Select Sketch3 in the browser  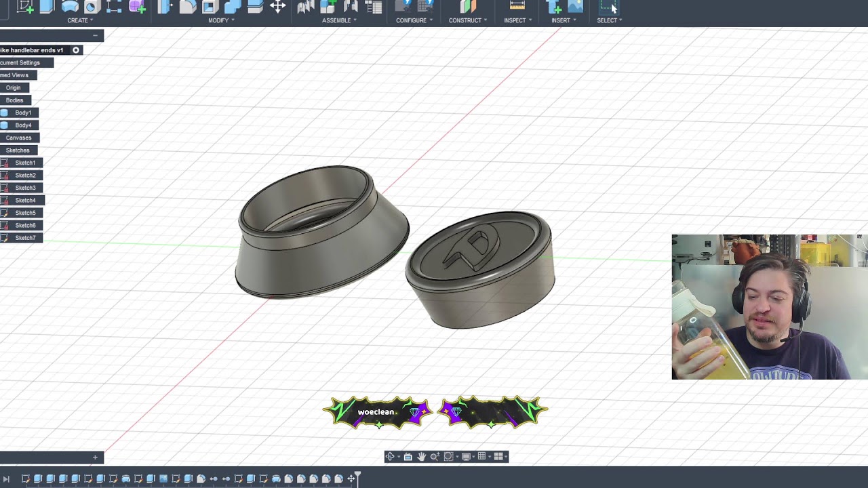(25, 188)
